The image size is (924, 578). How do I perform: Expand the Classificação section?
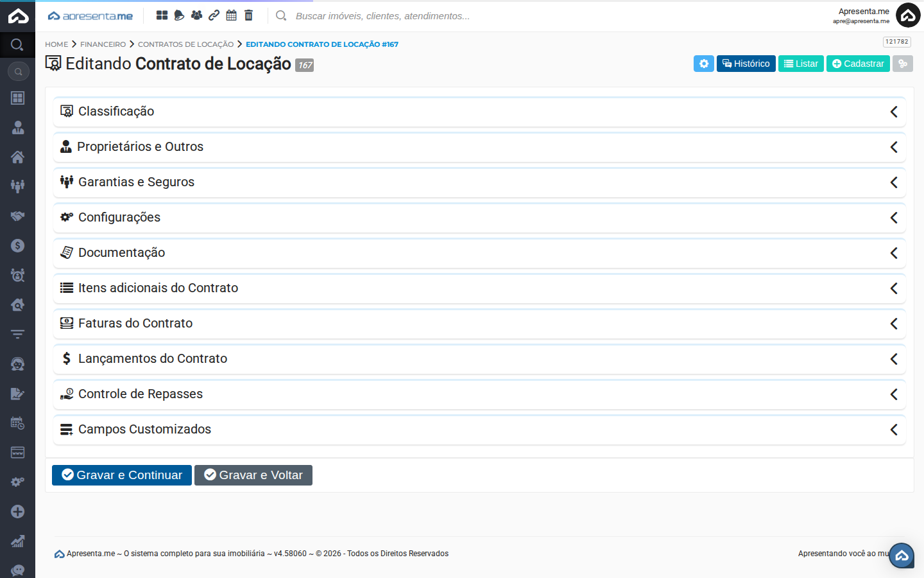pyautogui.click(x=479, y=112)
